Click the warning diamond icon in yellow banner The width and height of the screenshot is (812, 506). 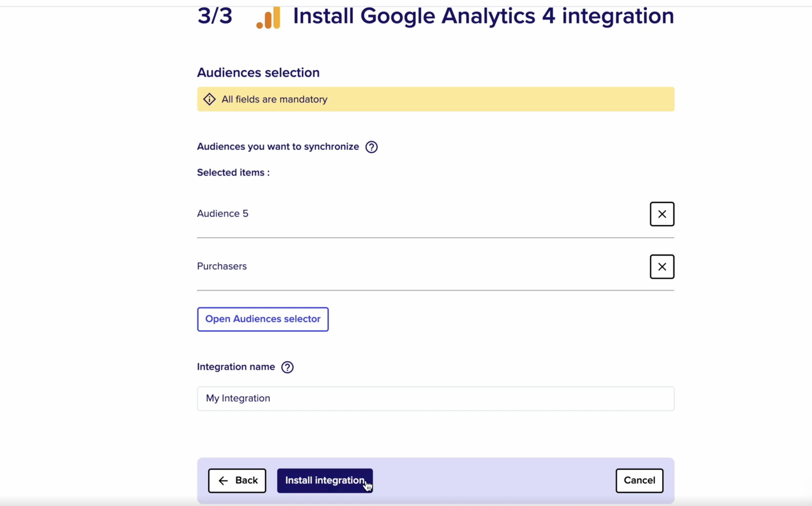click(209, 99)
